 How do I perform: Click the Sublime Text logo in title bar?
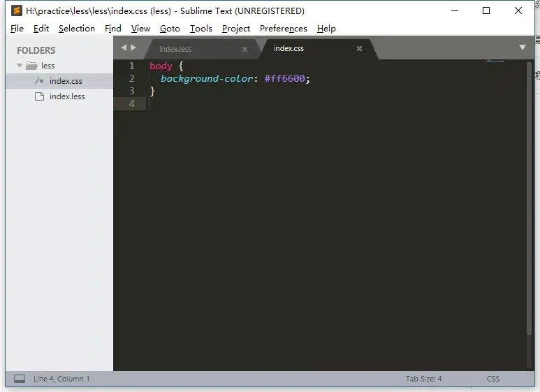17,10
